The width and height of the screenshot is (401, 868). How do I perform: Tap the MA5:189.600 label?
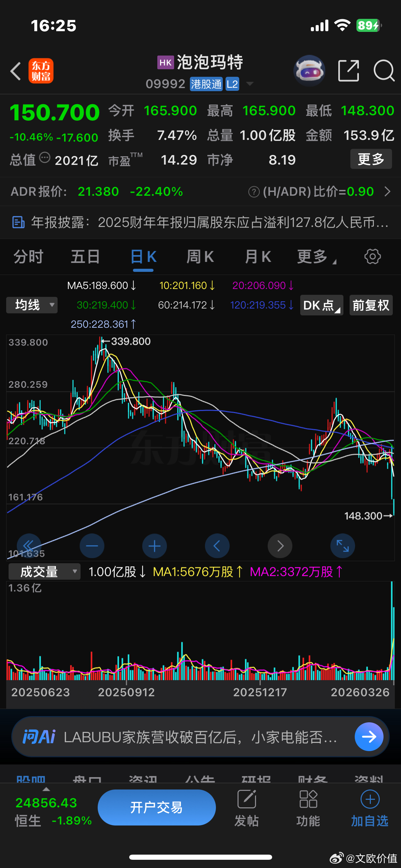(101, 286)
